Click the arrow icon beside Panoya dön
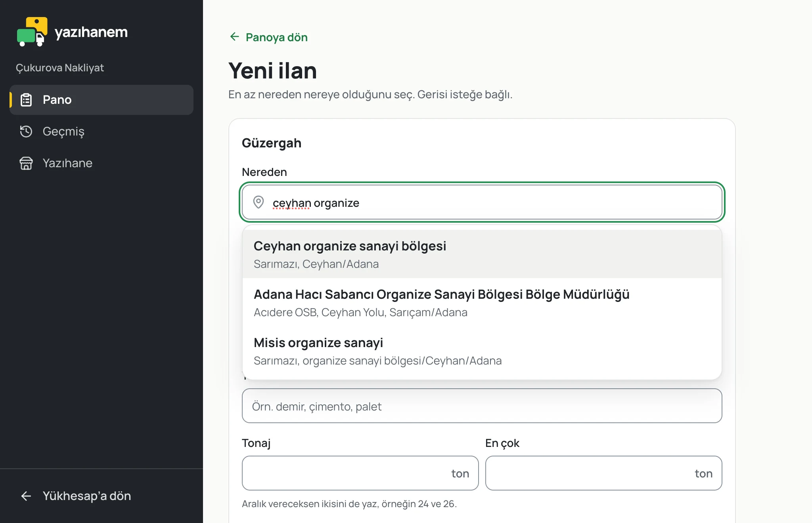The width and height of the screenshot is (812, 523). coord(234,37)
